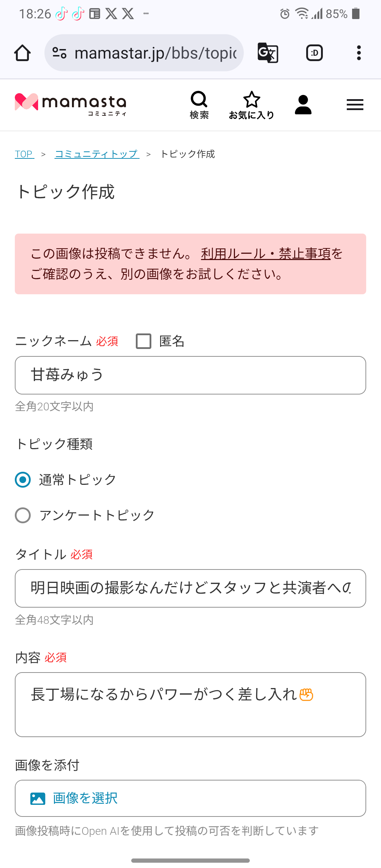Open お気に入り favorites star
Image resolution: width=381 pixels, height=868 pixels.
(x=252, y=105)
